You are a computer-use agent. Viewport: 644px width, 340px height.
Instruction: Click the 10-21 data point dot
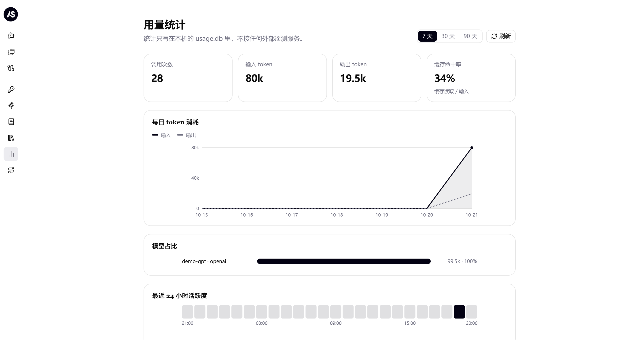click(x=472, y=148)
